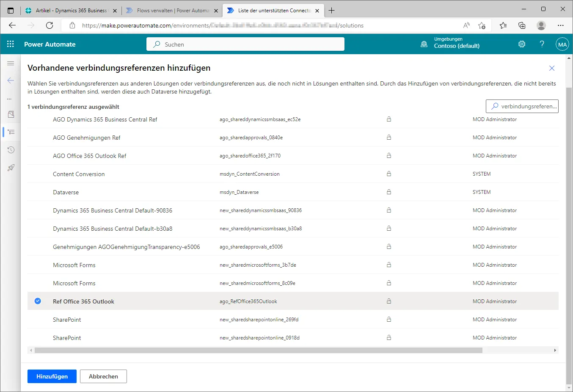Open the browser tab actions icon
Image resolution: width=573 pixels, height=392 pixels.
pyautogui.click(x=11, y=10)
